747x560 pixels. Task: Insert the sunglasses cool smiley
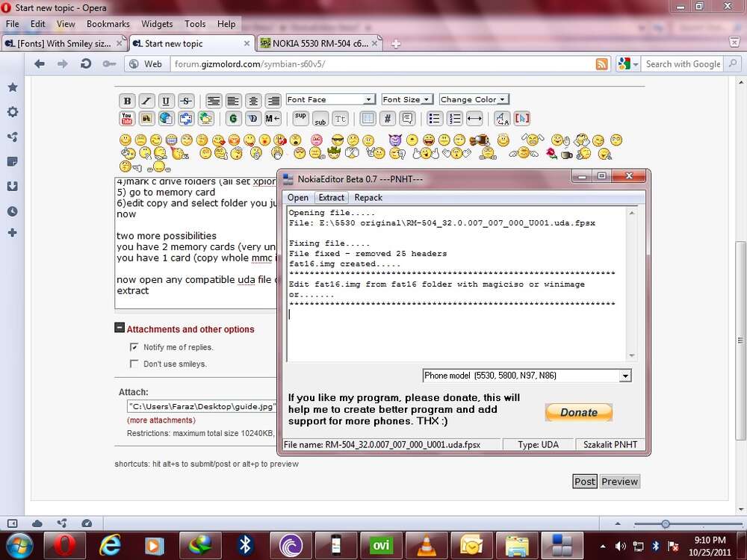pos(338,140)
